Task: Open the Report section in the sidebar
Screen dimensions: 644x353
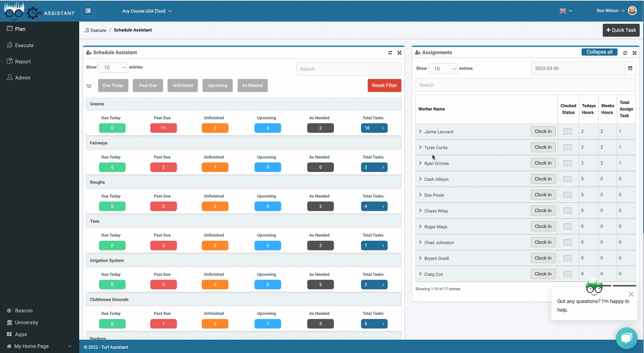Action: pyautogui.click(x=22, y=61)
